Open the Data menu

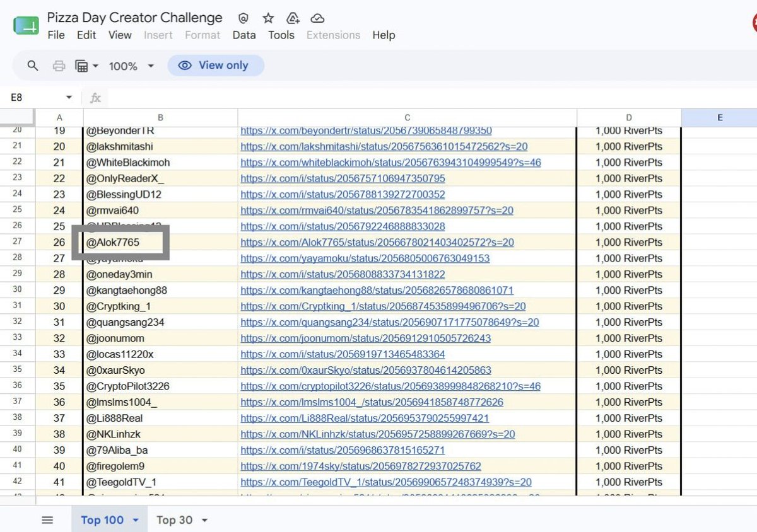coord(244,35)
